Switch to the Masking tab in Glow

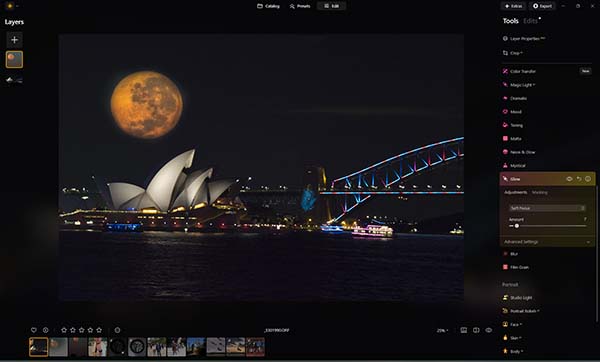pos(540,192)
